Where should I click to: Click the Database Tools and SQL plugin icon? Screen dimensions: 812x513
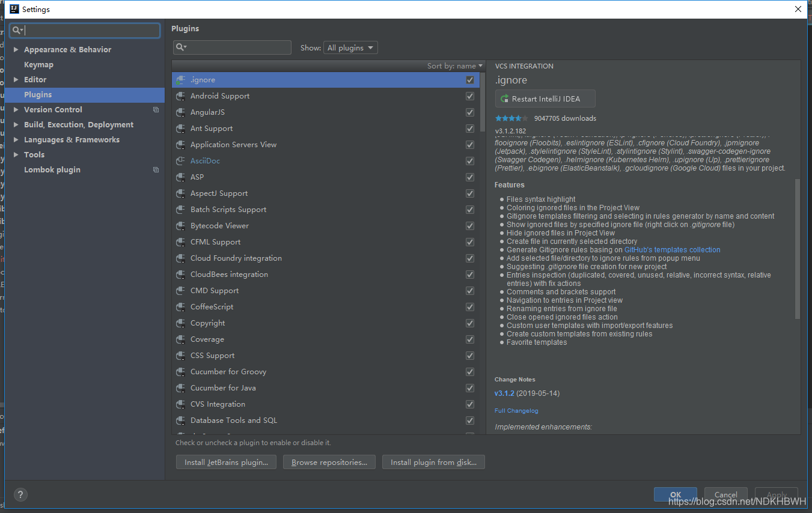tap(180, 420)
